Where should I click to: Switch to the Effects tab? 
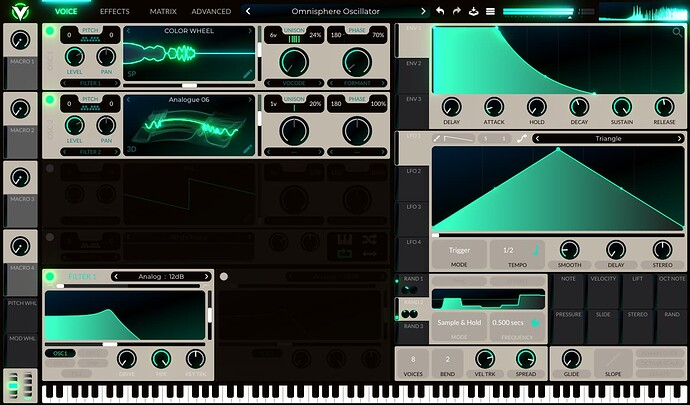114,11
